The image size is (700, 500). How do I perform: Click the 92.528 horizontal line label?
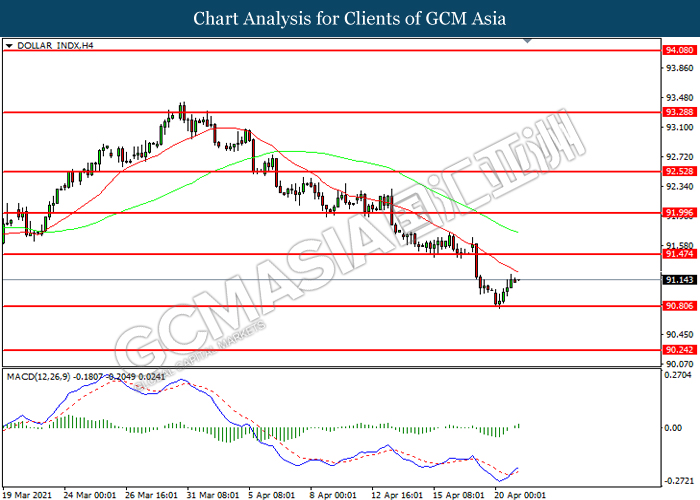679,171
